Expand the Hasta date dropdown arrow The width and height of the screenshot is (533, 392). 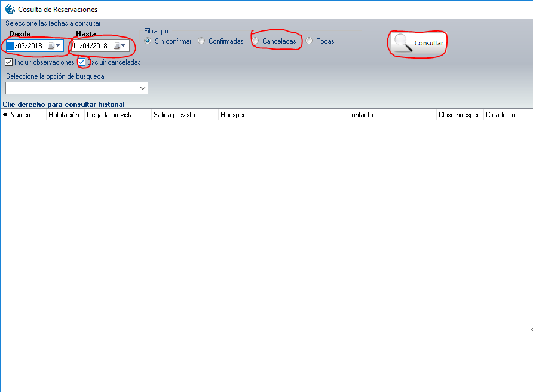coord(124,46)
